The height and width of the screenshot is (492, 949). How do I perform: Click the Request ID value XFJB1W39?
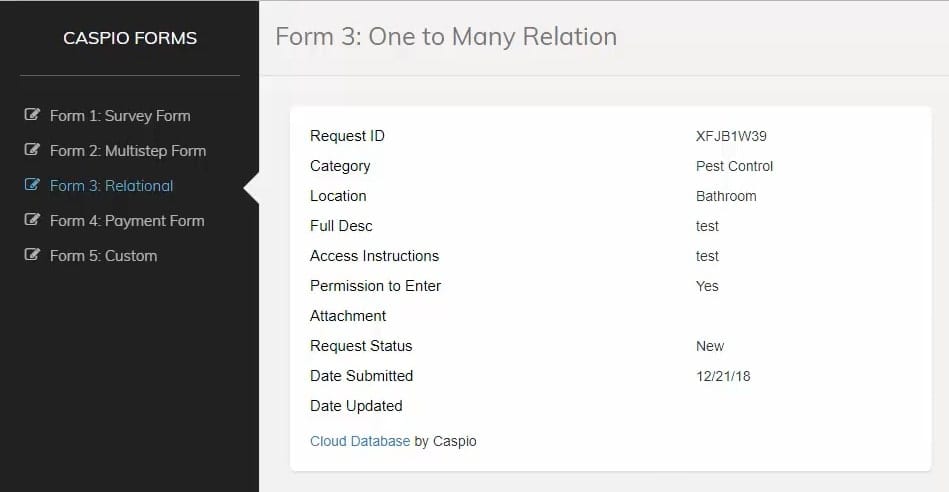731,136
